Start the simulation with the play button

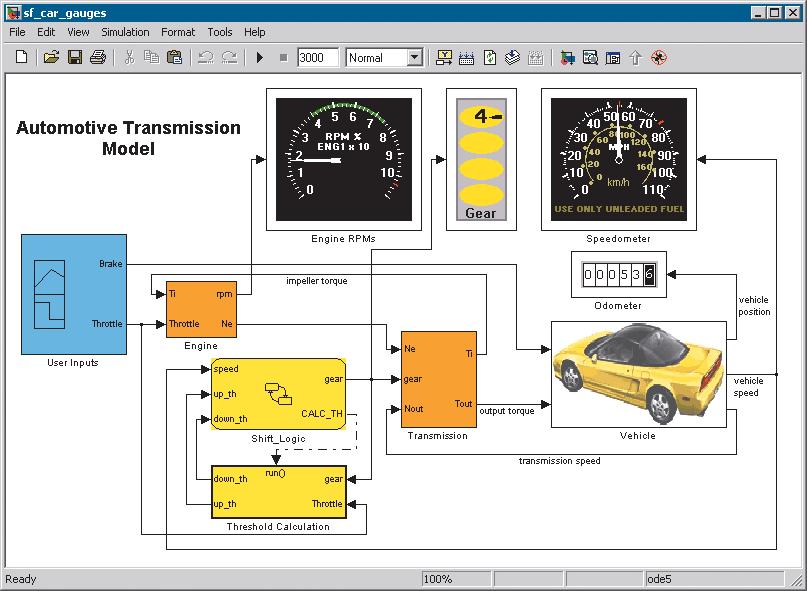260,58
